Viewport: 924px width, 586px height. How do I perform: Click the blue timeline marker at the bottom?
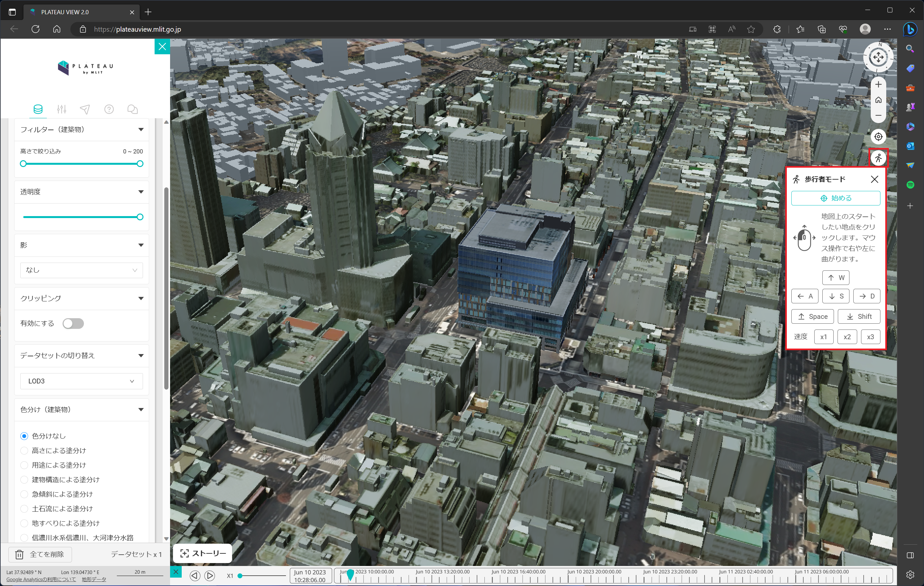[350, 575]
